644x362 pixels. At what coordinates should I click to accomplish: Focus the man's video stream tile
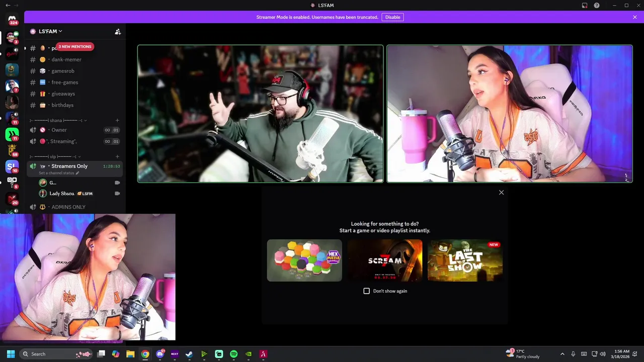coord(261,114)
